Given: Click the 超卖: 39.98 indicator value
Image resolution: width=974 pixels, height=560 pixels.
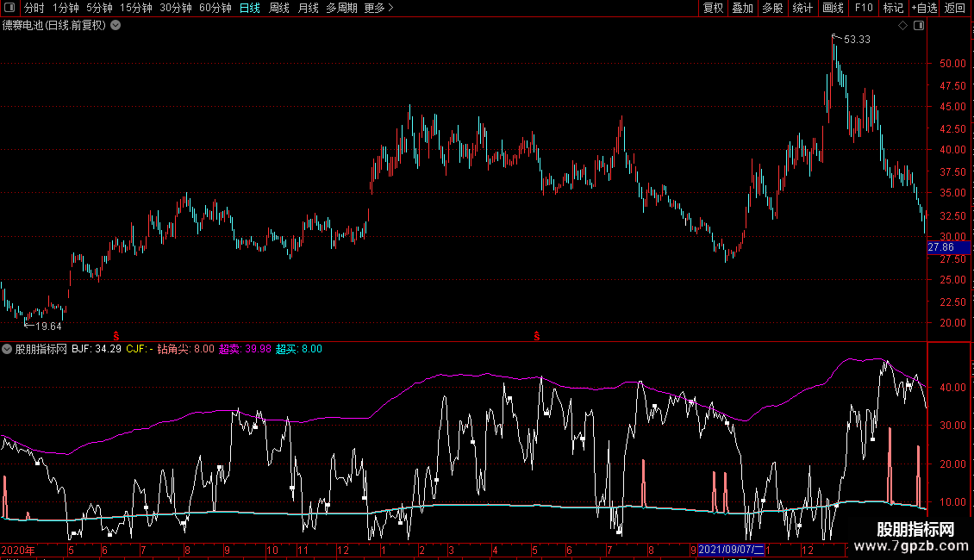Looking at the screenshot, I should (245, 349).
